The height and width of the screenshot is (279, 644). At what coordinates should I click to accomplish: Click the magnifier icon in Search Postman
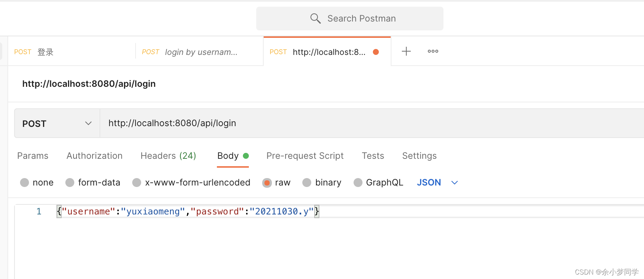pyautogui.click(x=315, y=19)
